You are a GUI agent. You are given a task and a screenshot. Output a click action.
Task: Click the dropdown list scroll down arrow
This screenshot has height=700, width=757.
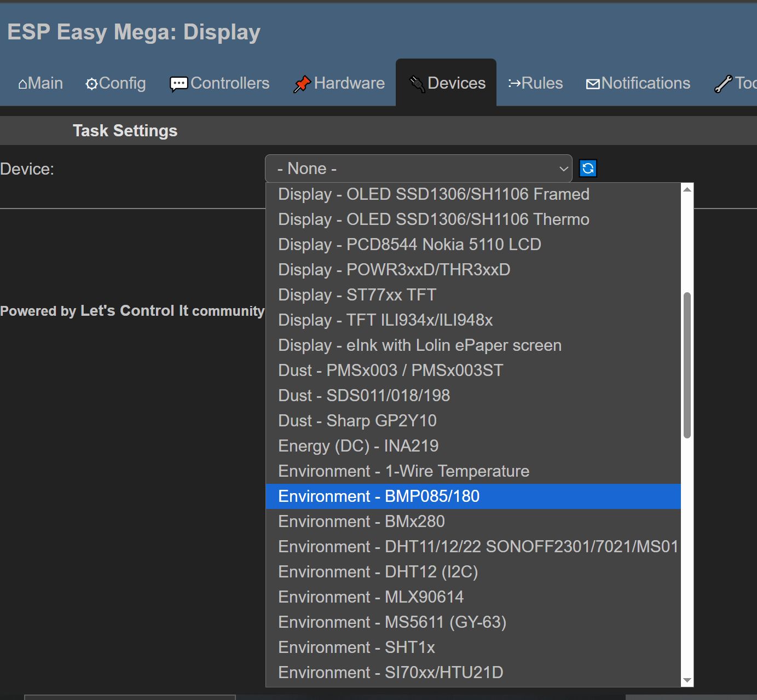tap(687, 680)
